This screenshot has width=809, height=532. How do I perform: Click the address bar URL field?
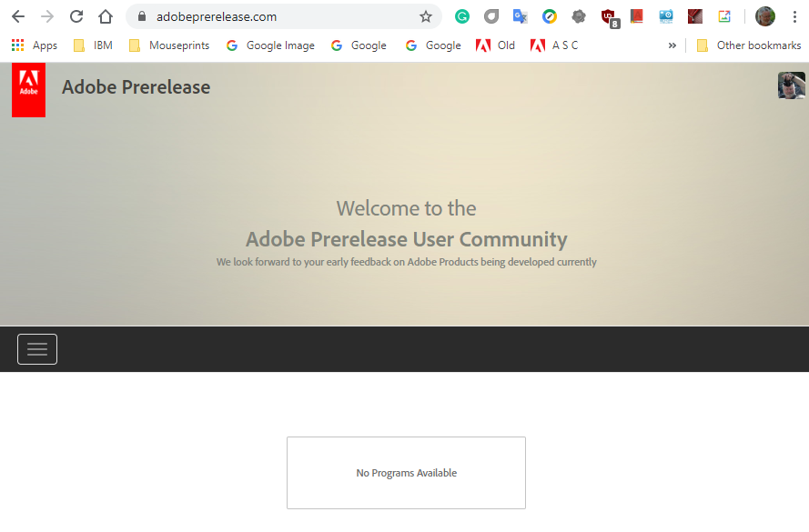pos(284,16)
